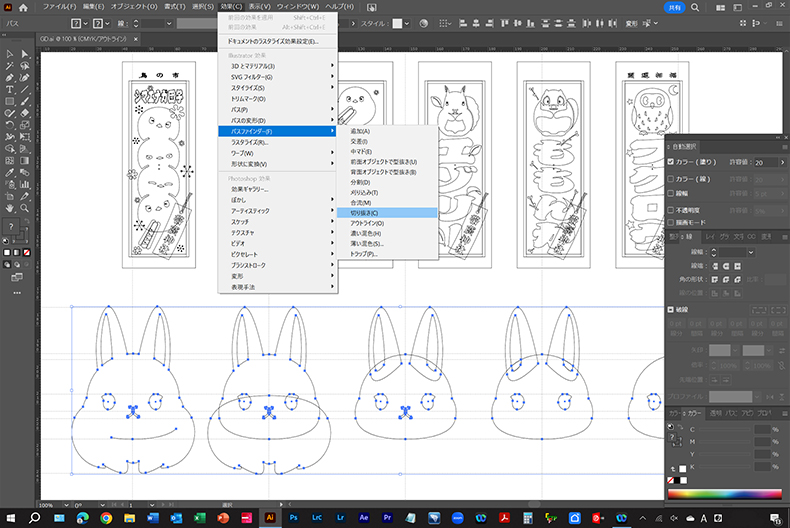This screenshot has height=528, width=790.
Task: Select the Rotate tool
Action: [x=10, y=125]
